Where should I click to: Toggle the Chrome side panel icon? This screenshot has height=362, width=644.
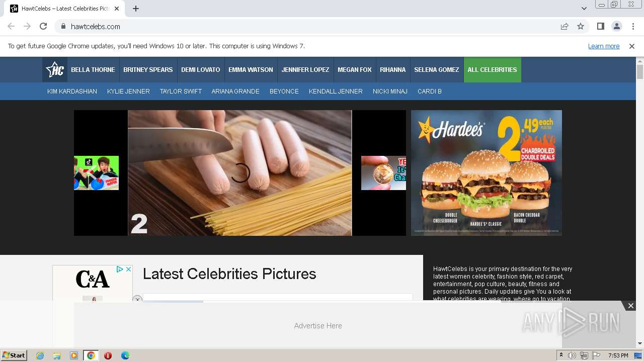point(600,27)
